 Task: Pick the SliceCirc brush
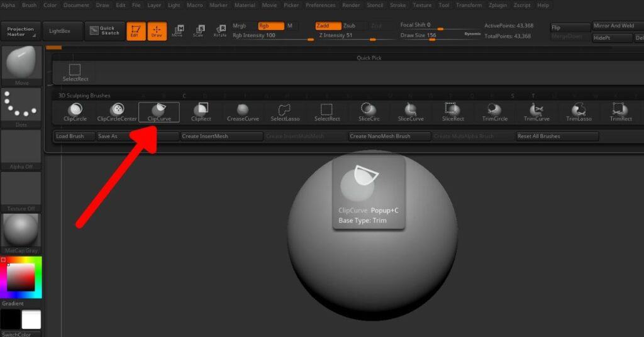coord(369,112)
